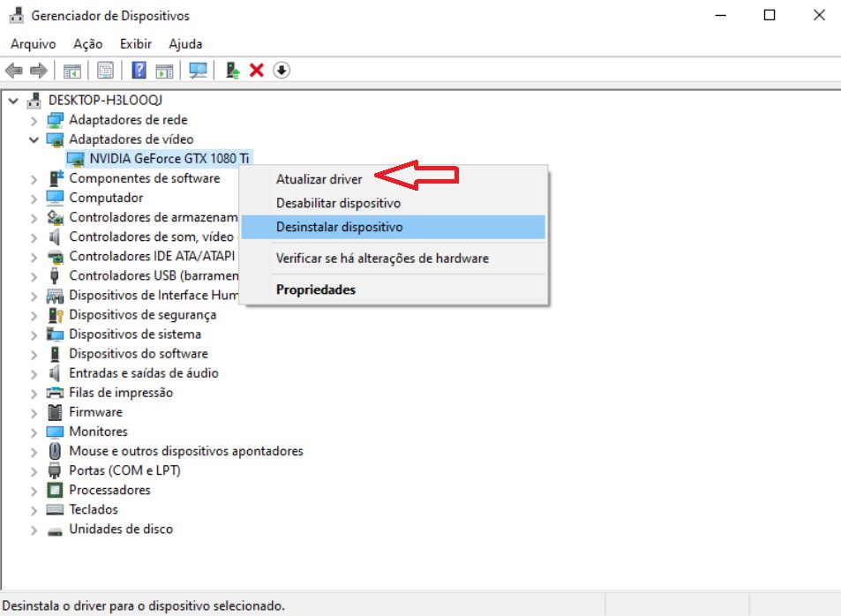Screen dimensions: 841x616
Task: Click the Properties sheet toolbar icon
Action: click(105, 71)
